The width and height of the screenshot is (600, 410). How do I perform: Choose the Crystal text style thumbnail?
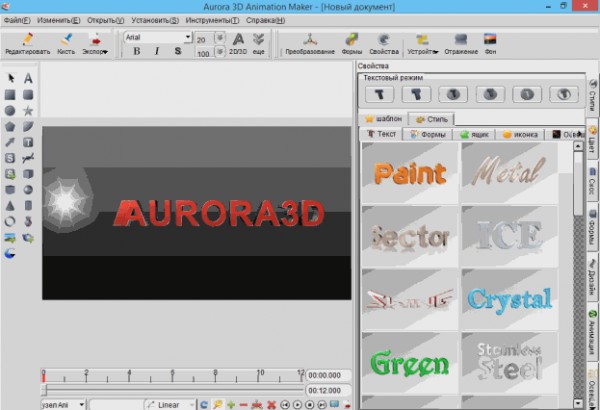tap(510, 300)
